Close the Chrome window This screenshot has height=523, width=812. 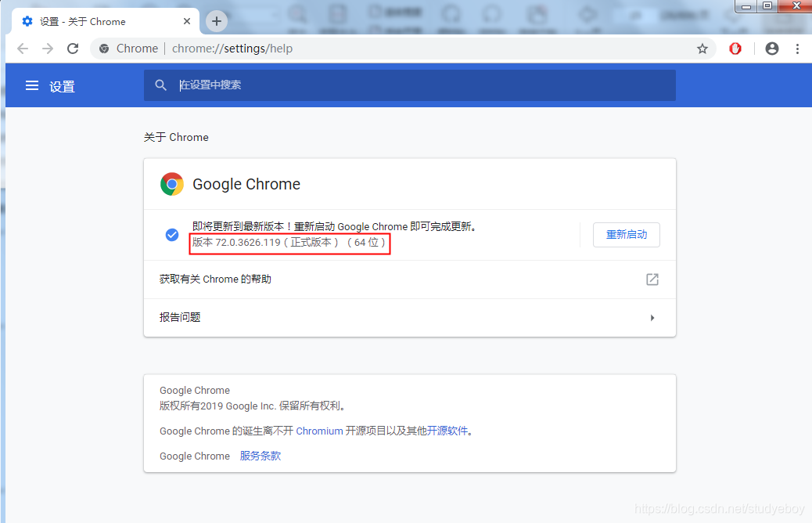click(x=796, y=6)
